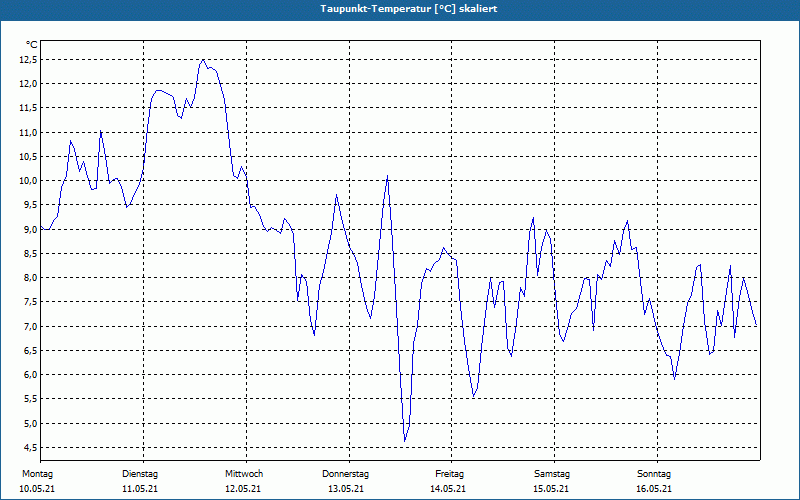Click the 12,5 y-axis label
800x500 pixels.
pos(29,60)
